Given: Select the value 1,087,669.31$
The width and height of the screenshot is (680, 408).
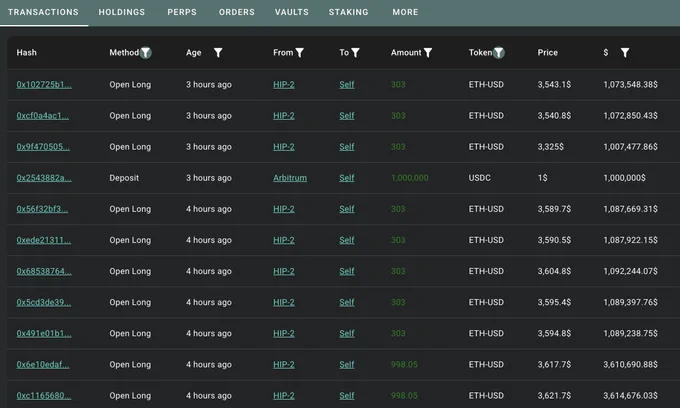Looking at the screenshot, I should [631, 209].
